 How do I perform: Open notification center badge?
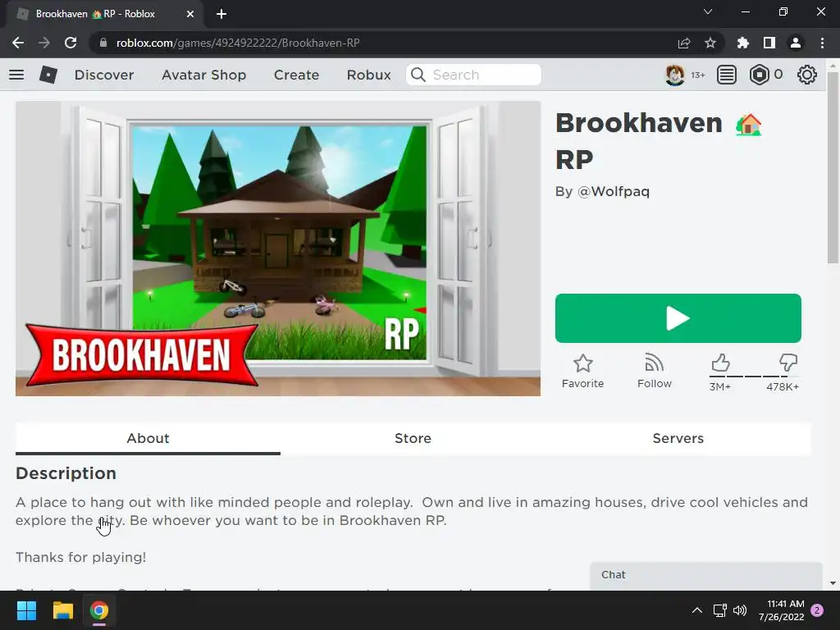tap(817, 610)
